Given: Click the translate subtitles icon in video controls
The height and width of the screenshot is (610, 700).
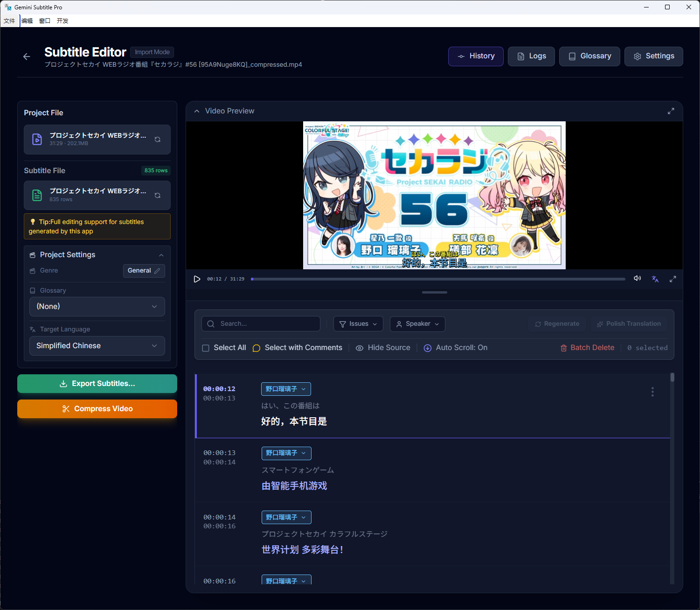Looking at the screenshot, I should [655, 279].
